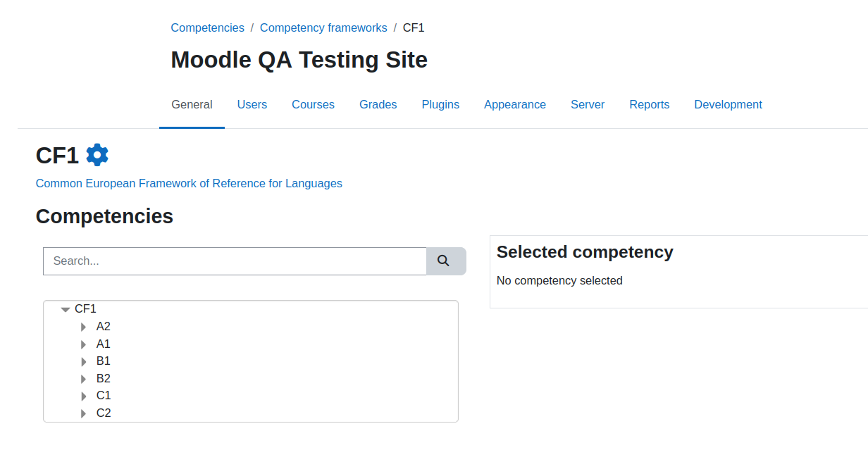Focus the competency Search field
The image size is (868, 469).
pyautogui.click(x=235, y=261)
